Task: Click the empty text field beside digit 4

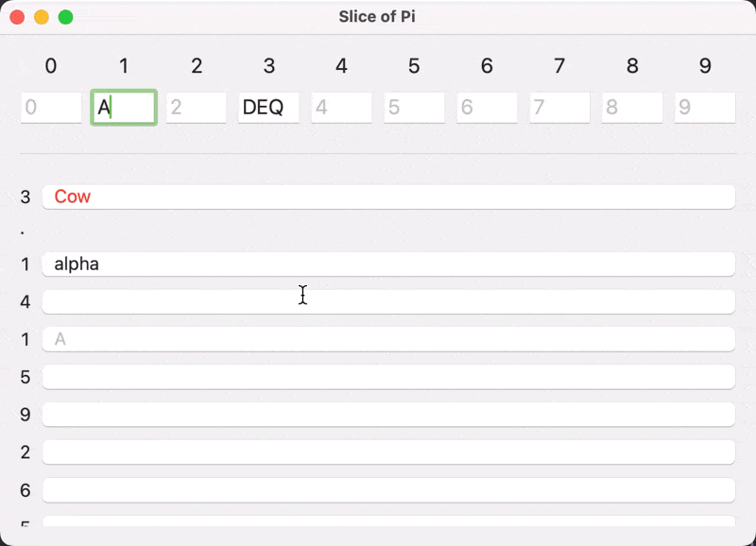Action: (388, 302)
